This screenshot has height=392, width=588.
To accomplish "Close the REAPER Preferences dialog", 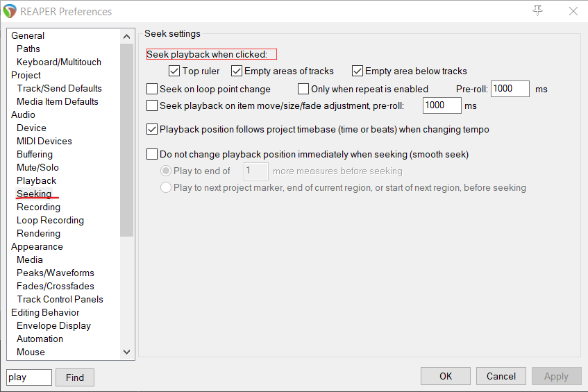I will pos(573,11).
